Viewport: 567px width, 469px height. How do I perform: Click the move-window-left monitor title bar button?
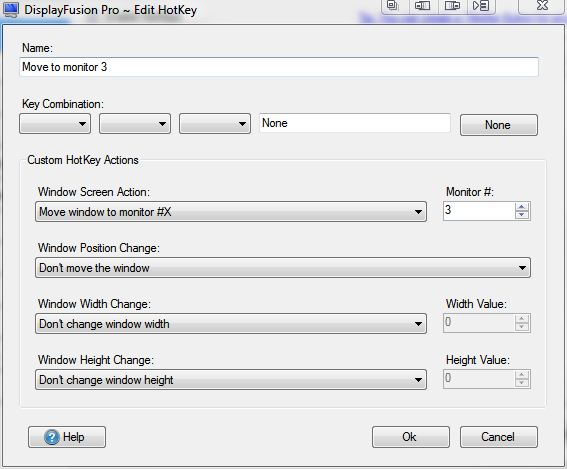point(423,6)
